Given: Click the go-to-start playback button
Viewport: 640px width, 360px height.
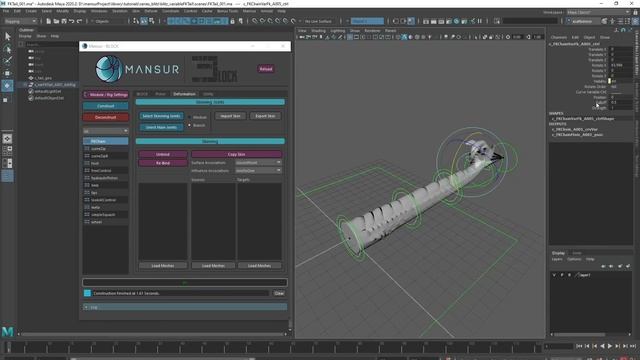Looking at the screenshot, I should (579, 346).
